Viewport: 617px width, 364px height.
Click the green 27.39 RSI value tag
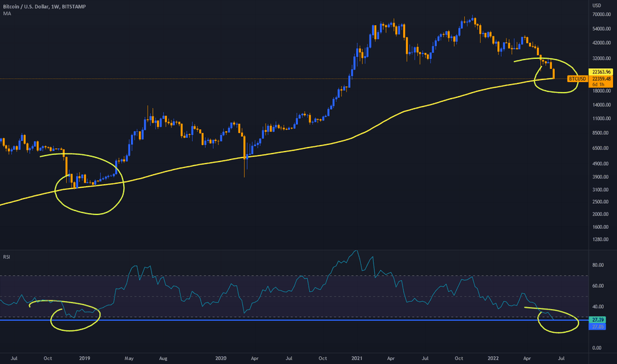(x=598, y=320)
